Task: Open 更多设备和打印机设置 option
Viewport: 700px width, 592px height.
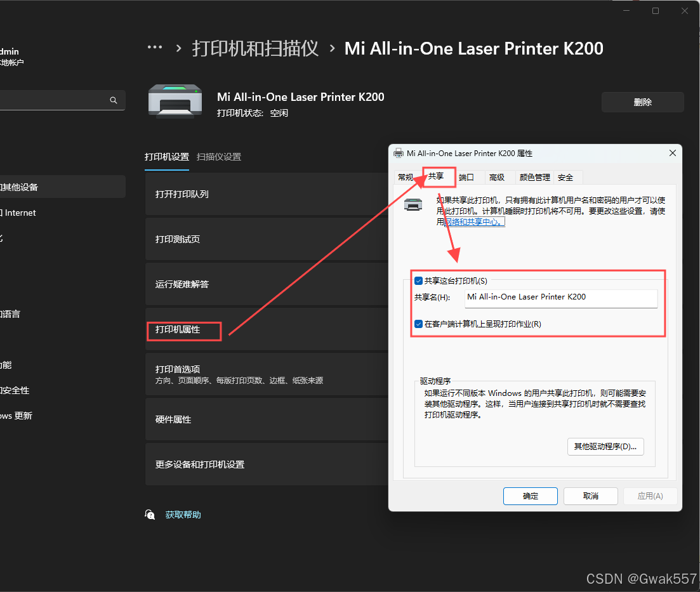Action: [267, 464]
